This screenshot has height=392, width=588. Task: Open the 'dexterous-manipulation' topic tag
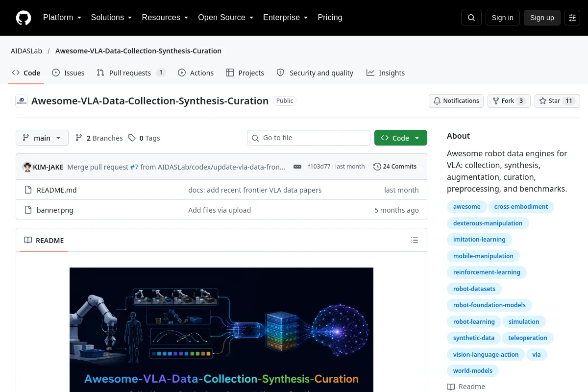coord(488,223)
